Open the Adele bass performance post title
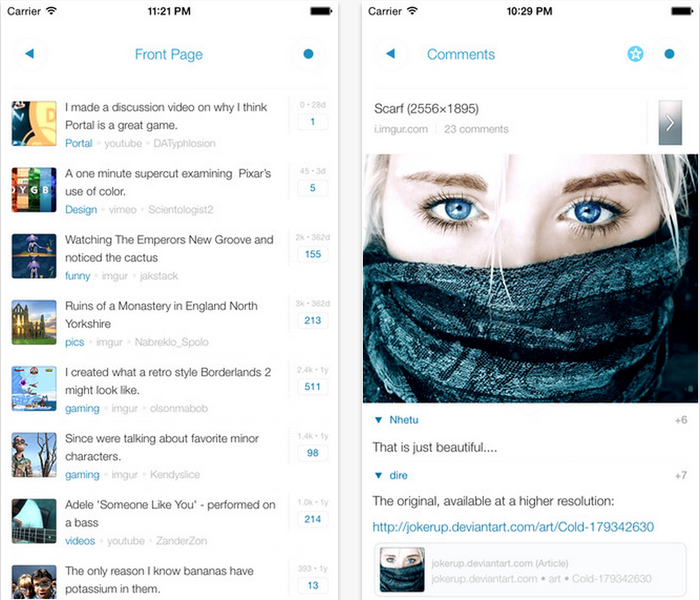Viewport: 700px width, 600px height. coord(170,514)
